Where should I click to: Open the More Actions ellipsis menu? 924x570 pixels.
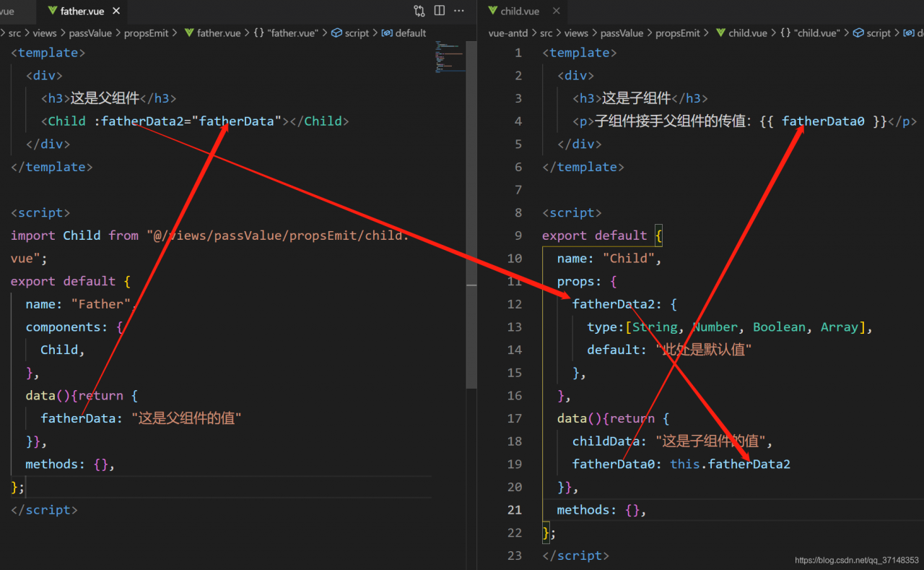click(x=459, y=11)
